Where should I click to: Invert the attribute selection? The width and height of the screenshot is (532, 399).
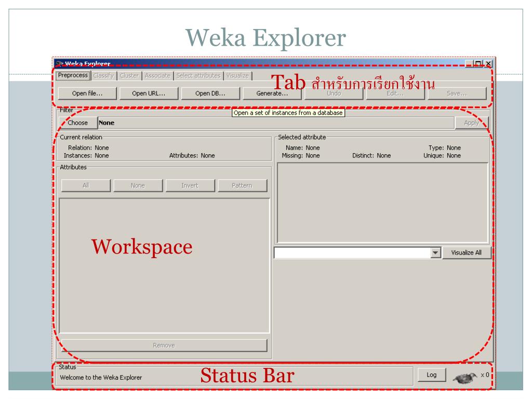pyautogui.click(x=190, y=185)
